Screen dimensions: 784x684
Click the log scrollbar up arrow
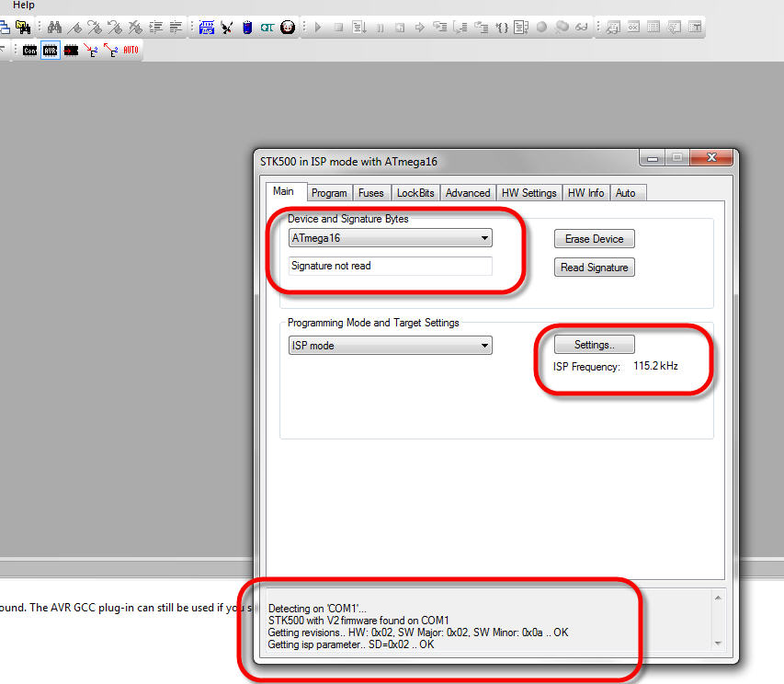click(x=718, y=598)
